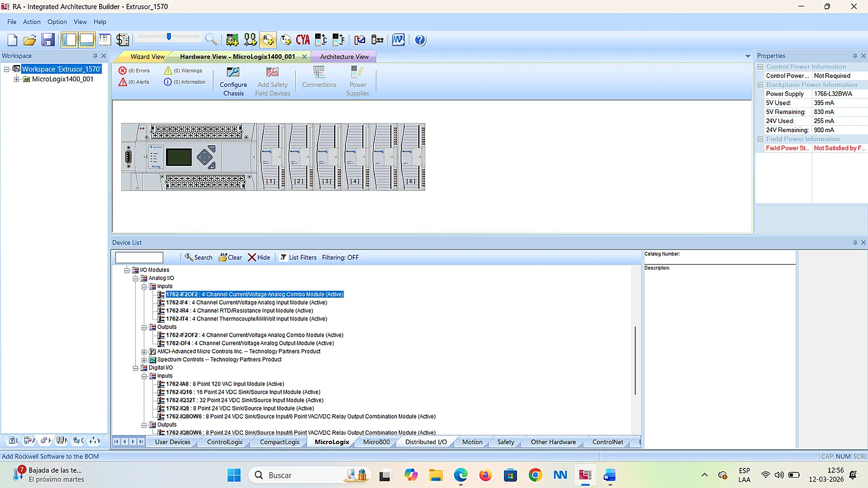
Task: Open Microsoft Edge from the taskbar
Action: (461, 476)
